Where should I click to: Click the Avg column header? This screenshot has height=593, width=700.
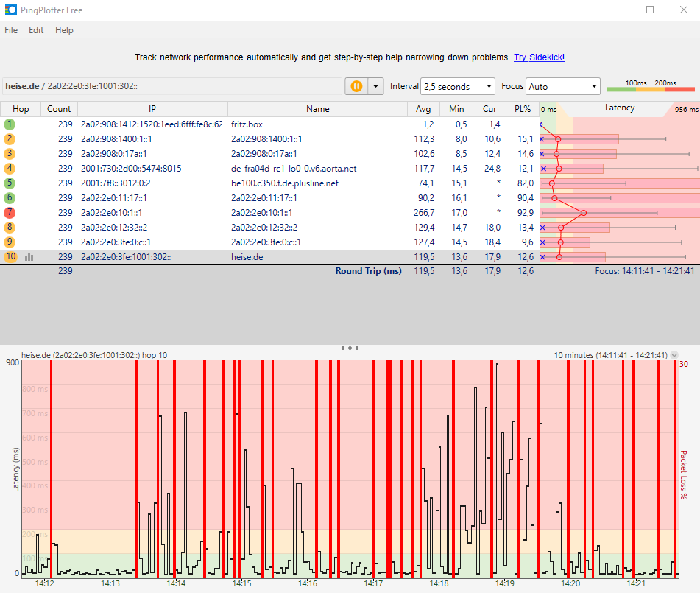[423, 109]
